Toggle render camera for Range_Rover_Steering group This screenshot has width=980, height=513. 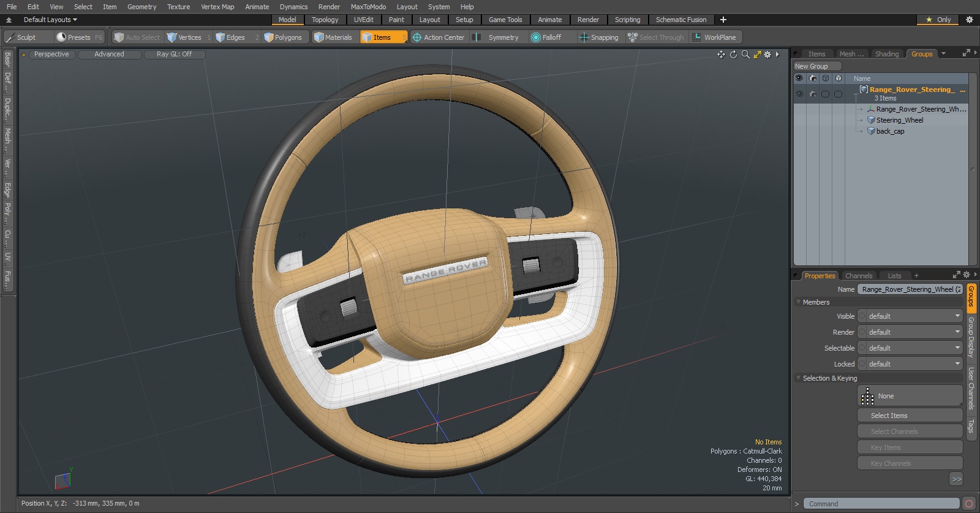coord(813,94)
